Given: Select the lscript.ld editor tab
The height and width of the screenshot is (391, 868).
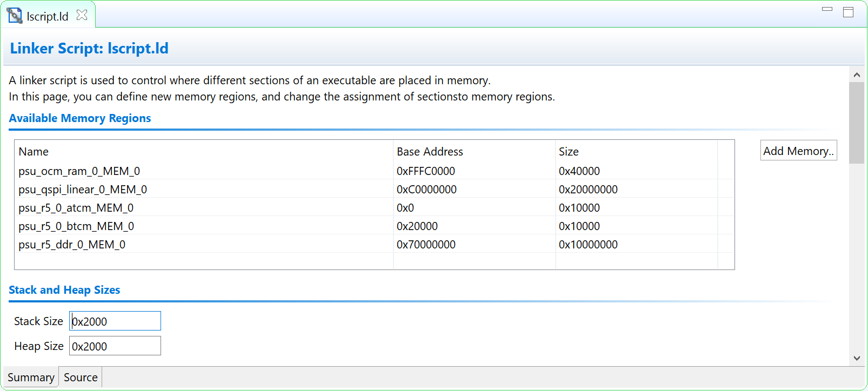Looking at the screenshot, I should [x=48, y=16].
